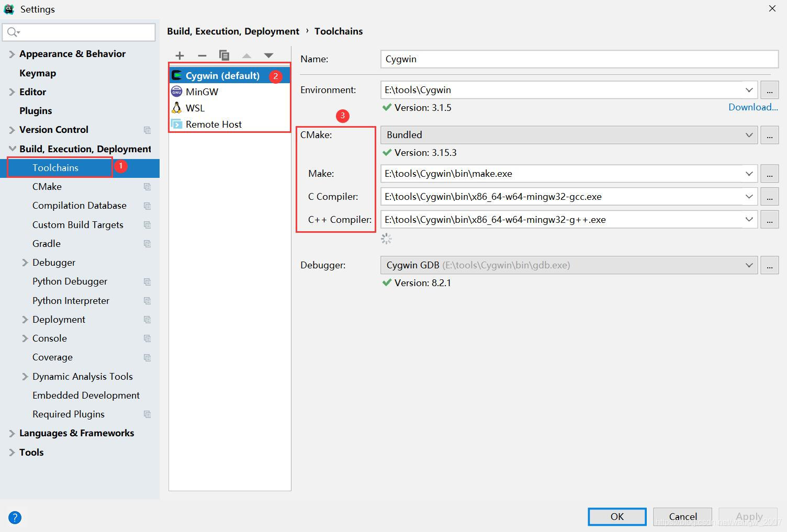Browse for Environment path with ellipsis button
This screenshot has height=532, width=787.
point(769,90)
